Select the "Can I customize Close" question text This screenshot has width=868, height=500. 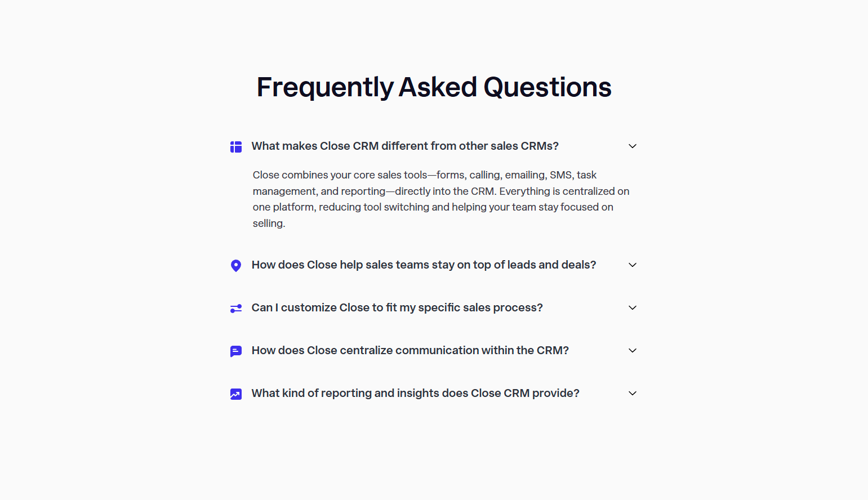(x=397, y=308)
